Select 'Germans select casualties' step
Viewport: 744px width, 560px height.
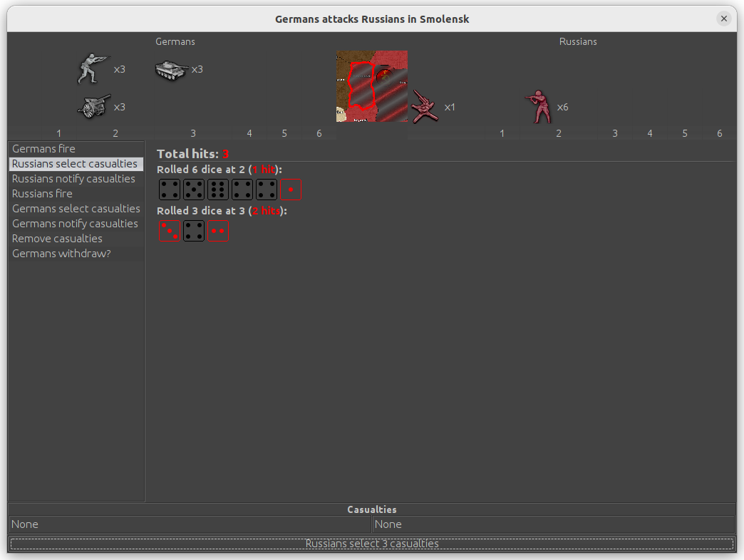[76, 209]
